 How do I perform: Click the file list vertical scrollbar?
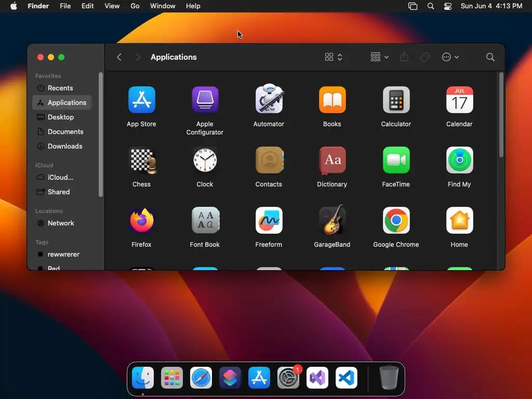point(501,115)
